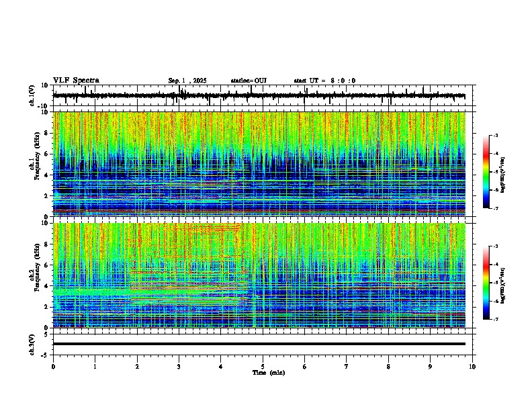Click the "-3" tick on ch.1 colorbar
Screen dimensions: 532x411
pos(495,136)
